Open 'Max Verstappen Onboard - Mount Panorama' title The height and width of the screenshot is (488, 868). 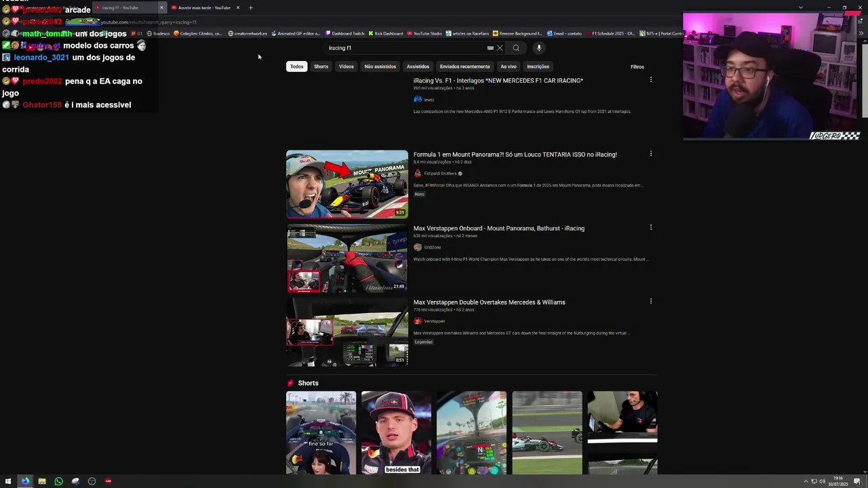[499, 228]
